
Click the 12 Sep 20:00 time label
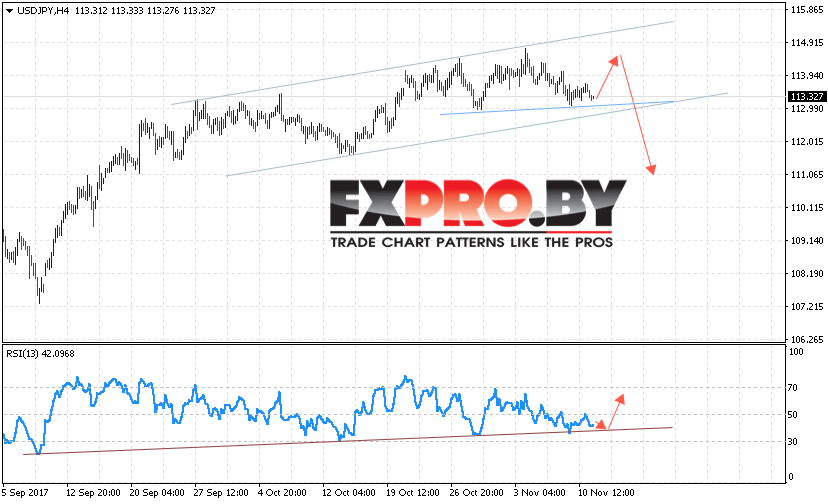tap(93, 493)
